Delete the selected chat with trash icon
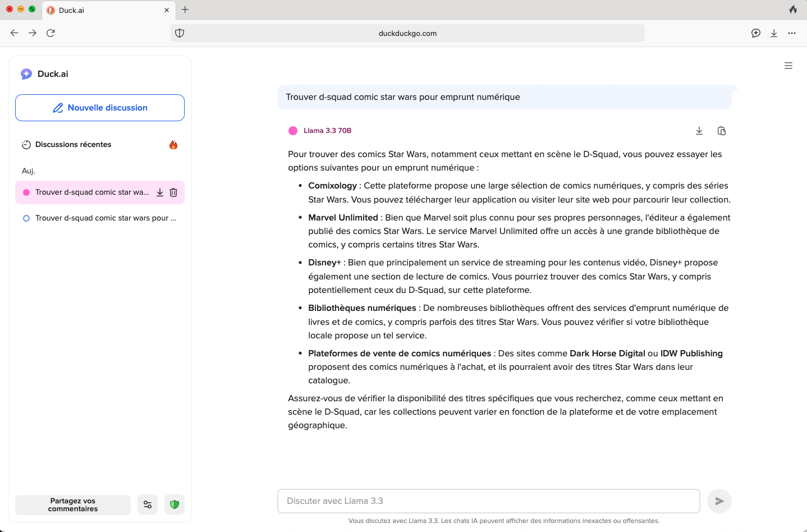 (x=173, y=192)
